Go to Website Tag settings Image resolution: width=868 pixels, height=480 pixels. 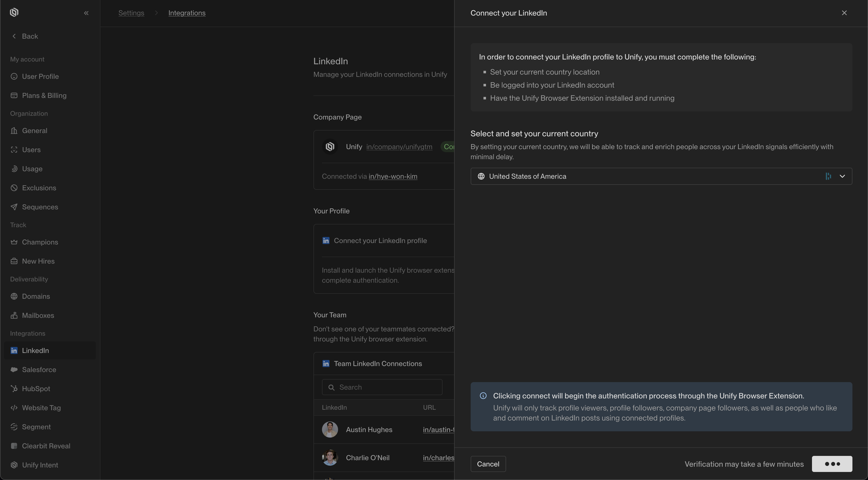41,408
